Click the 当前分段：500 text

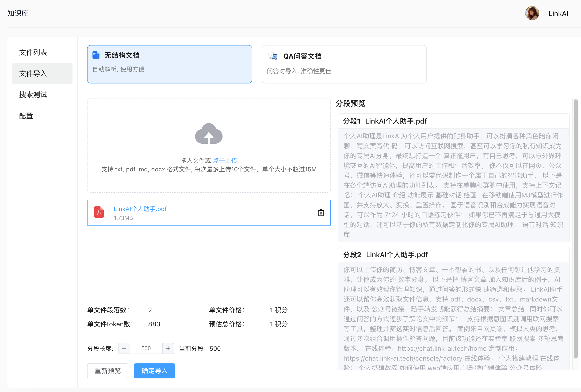coord(200,349)
